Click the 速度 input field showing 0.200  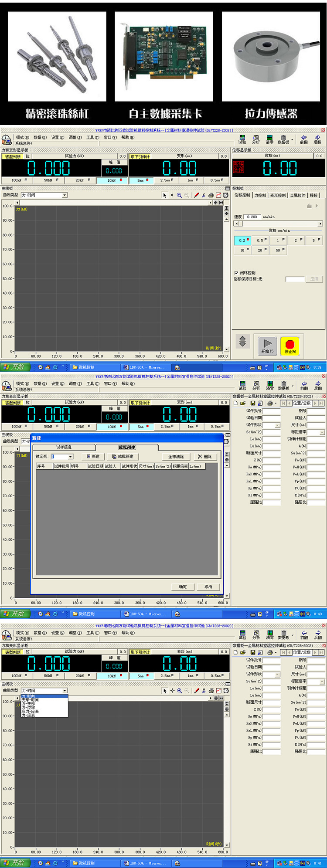253,217
